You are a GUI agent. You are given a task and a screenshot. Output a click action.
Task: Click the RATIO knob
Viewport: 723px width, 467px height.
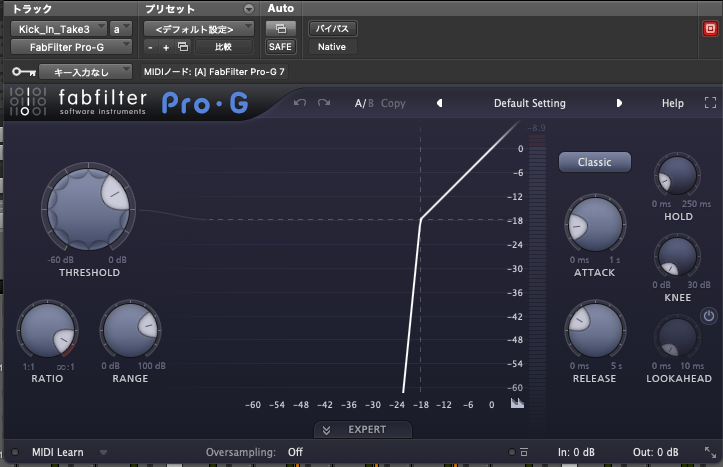click(x=47, y=330)
